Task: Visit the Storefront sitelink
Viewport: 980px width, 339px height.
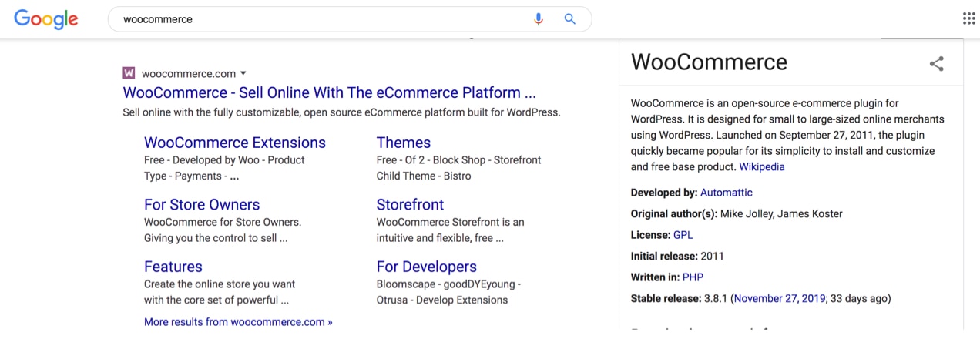Action: pyautogui.click(x=410, y=204)
